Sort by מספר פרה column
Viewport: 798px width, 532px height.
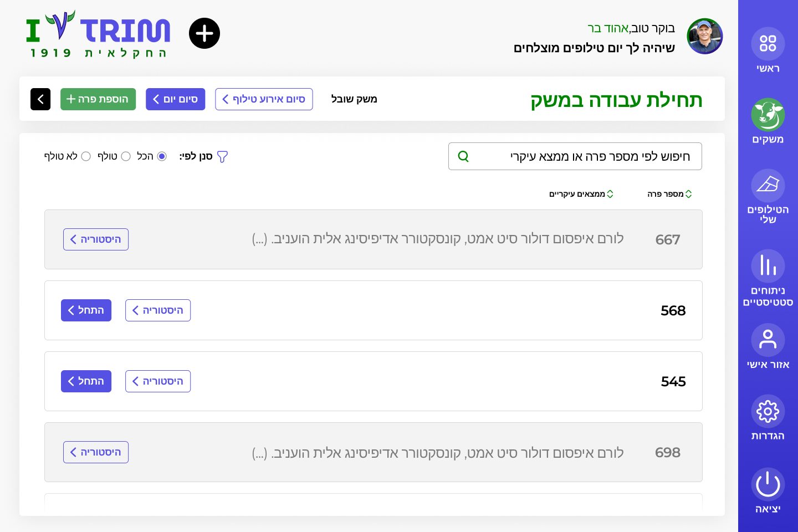click(x=669, y=194)
